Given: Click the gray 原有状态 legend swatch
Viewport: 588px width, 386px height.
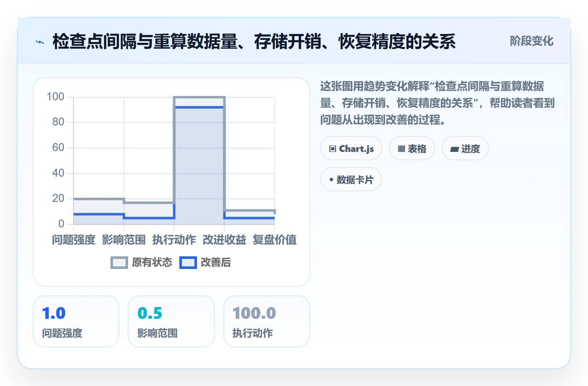Looking at the screenshot, I should click(x=119, y=263).
